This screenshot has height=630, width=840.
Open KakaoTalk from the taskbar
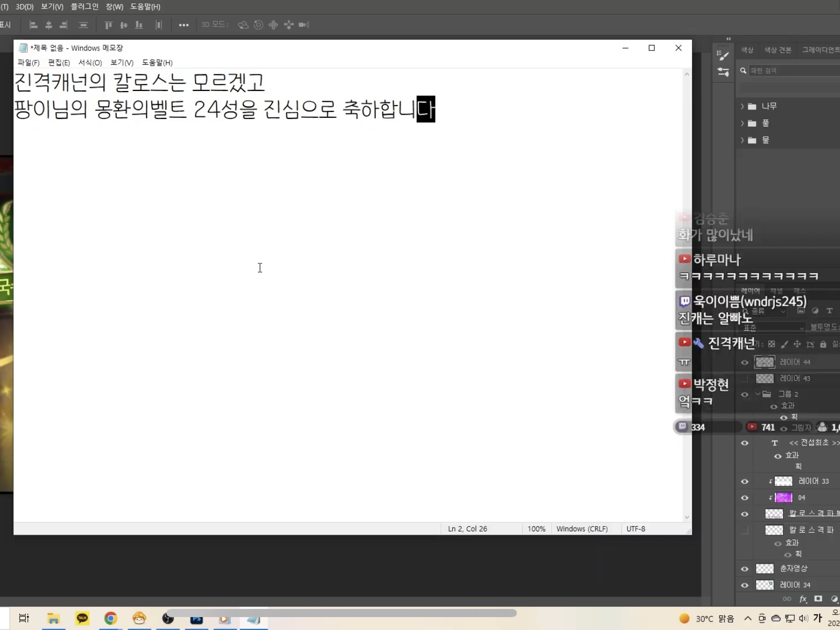coord(82,618)
